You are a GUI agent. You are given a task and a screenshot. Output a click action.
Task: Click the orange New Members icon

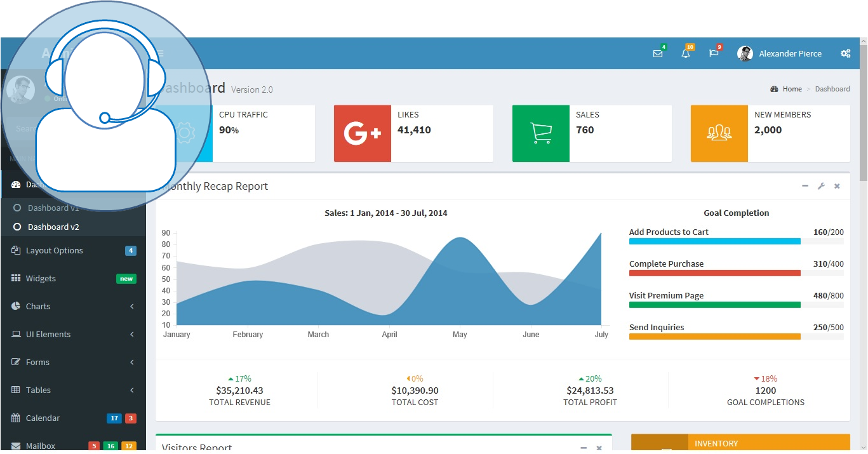tap(719, 133)
